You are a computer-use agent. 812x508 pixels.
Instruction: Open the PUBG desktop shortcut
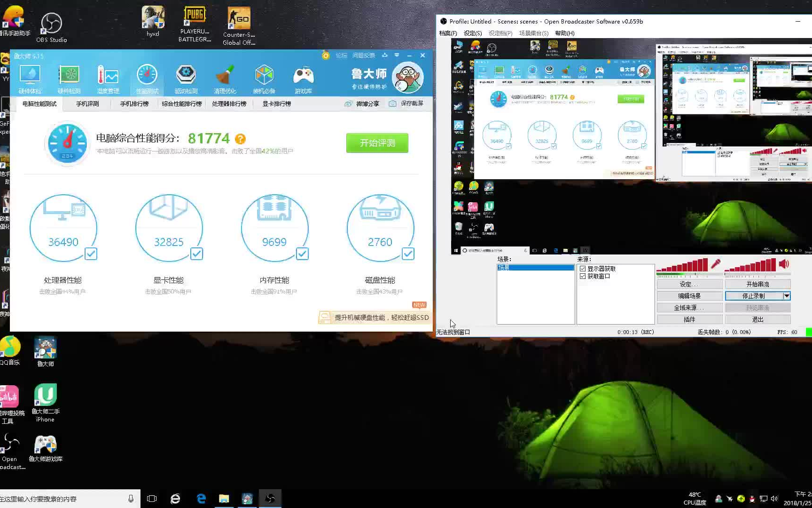[195, 24]
